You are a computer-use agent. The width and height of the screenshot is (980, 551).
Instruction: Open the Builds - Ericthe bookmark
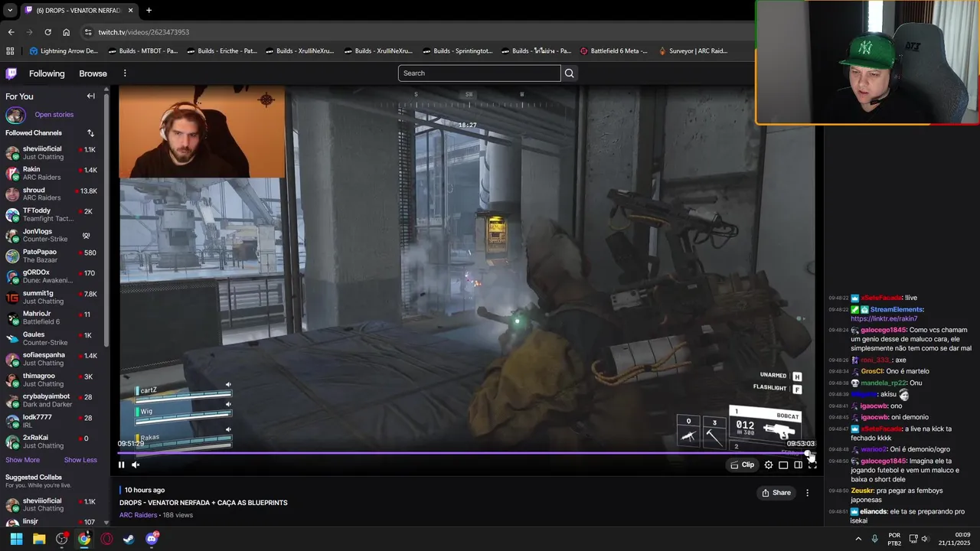[222, 51]
